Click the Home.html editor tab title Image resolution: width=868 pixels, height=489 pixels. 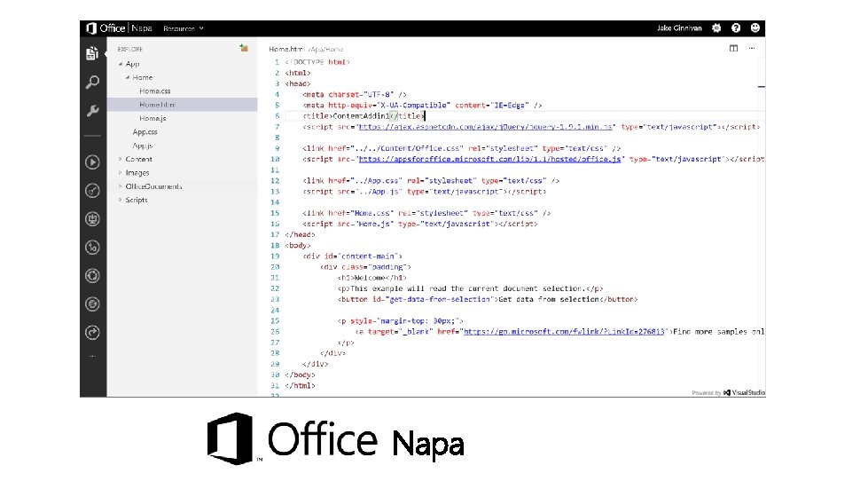point(286,50)
